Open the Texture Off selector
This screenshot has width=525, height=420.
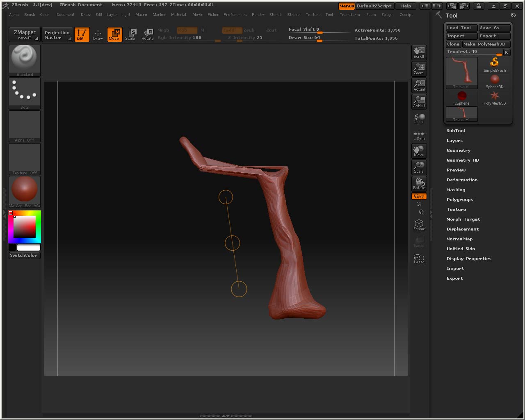click(25, 159)
